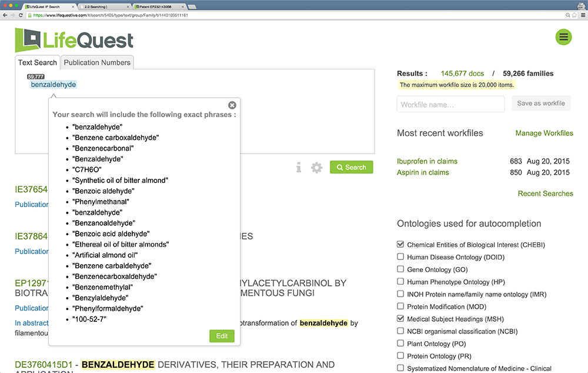Click "Phenylmethanal" phrase entry

(101, 202)
